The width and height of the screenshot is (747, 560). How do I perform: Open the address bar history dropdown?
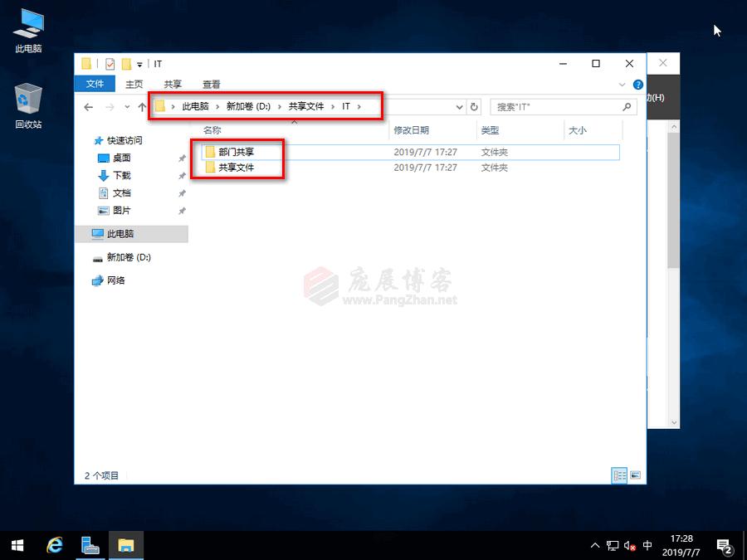tap(459, 106)
